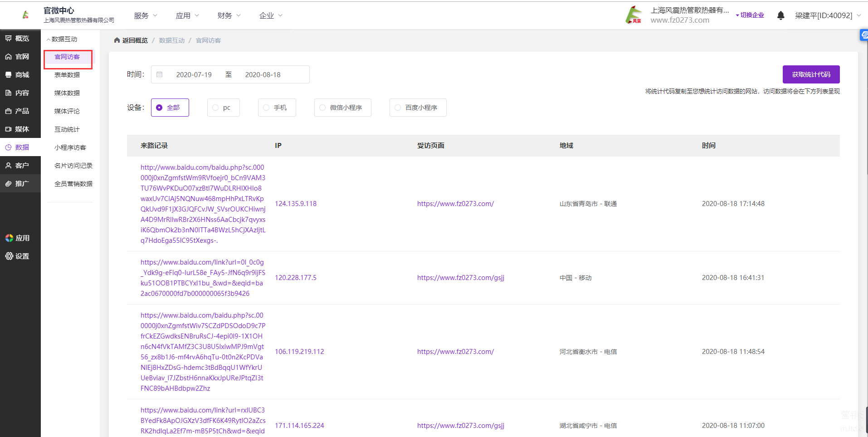This screenshot has height=437, width=868.
Task: Expand the 服务 top dropdown menu
Action: (146, 15)
